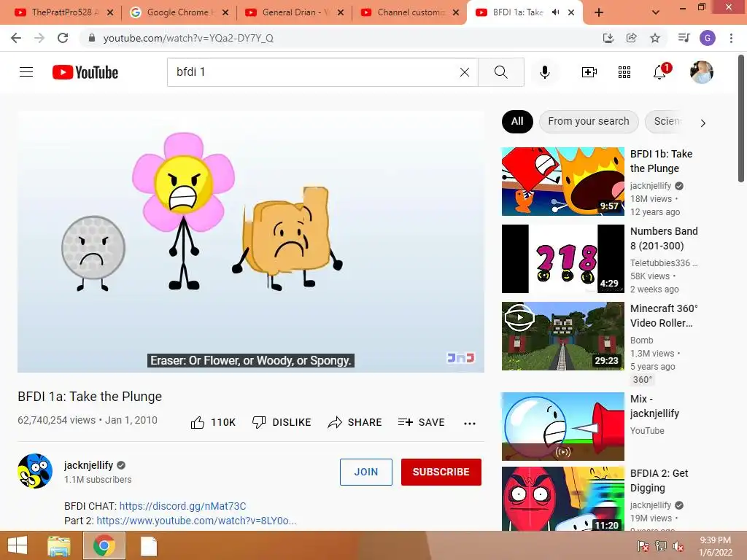Open a new Chrome tab
This screenshot has width=747, height=560.
pyautogui.click(x=599, y=12)
